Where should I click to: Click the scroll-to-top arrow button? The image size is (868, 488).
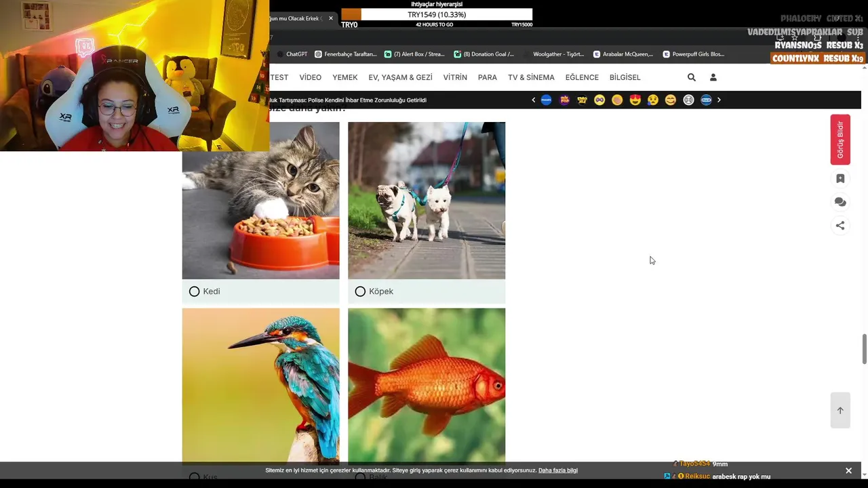click(x=840, y=410)
